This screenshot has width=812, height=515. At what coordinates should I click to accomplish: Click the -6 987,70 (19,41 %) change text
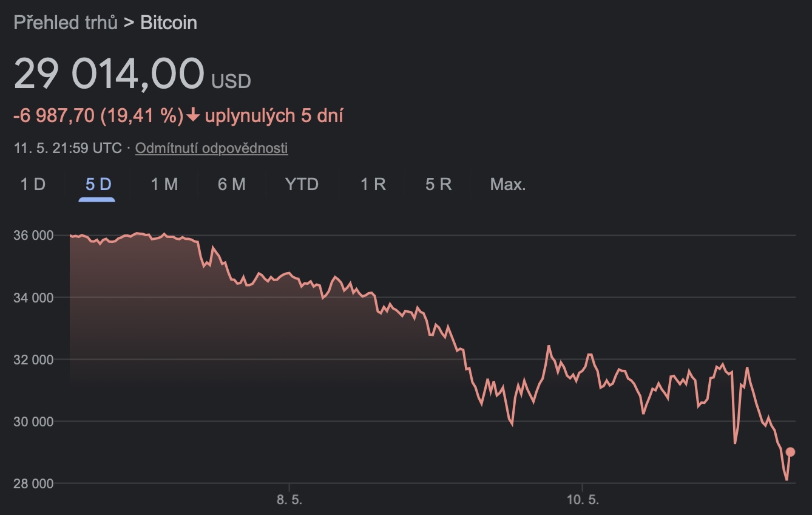pyautogui.click(x=98, y=115)
